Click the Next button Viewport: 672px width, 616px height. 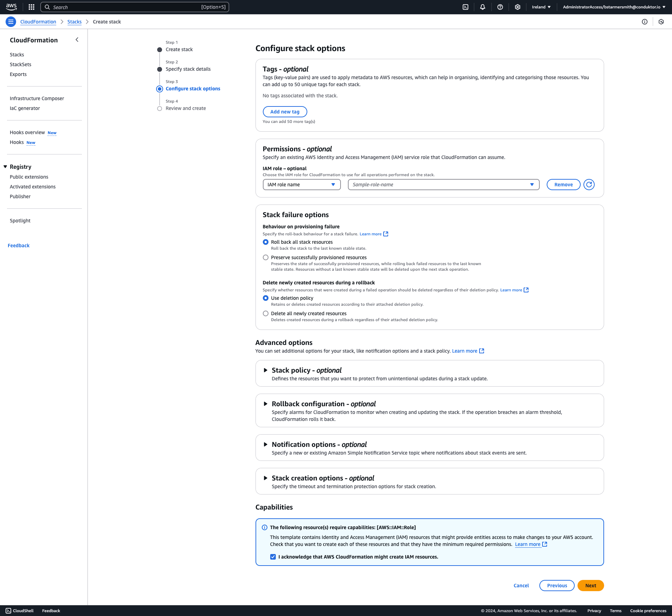590,585
